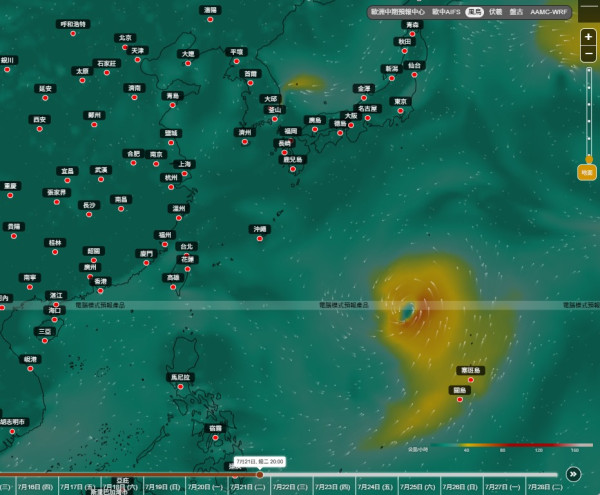Select the 伏羲 model tab
The image size is (600, 495).
pyautogui.click(x=496, y=12)
